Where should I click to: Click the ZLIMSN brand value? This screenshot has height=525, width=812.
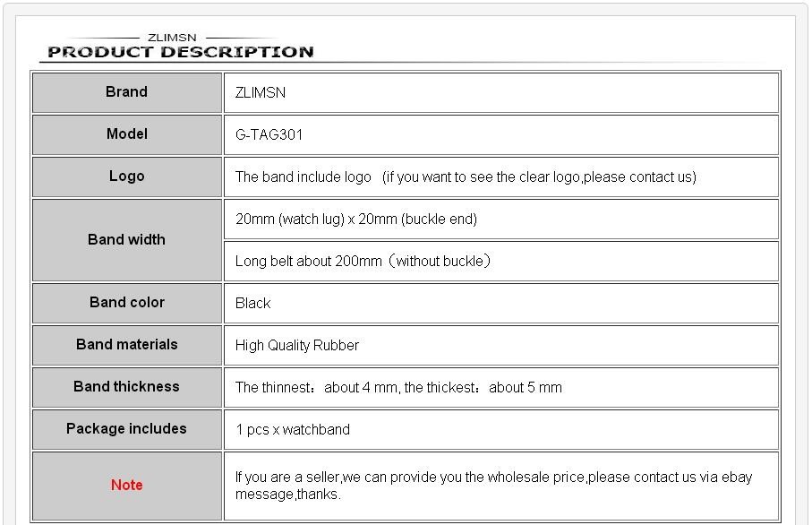coord(261,93)
